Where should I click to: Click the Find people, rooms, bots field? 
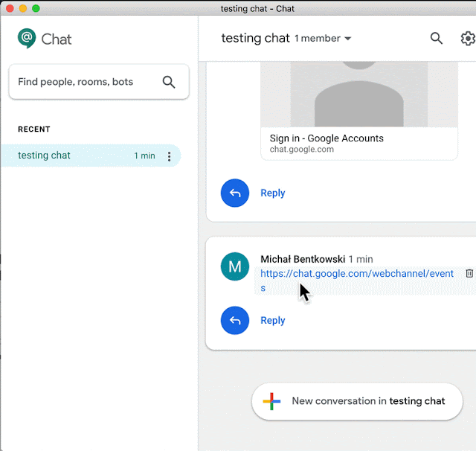click(x=99, y=82)
